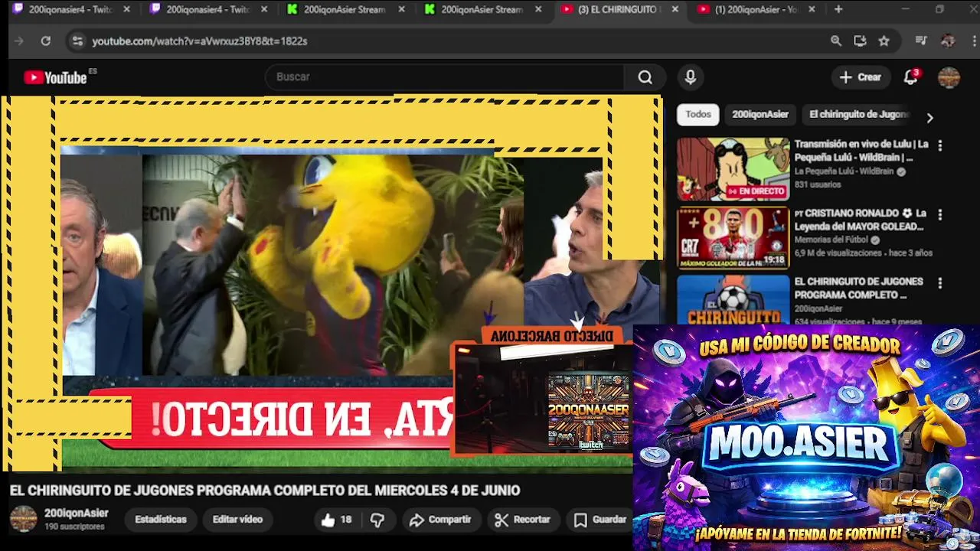Open the YouTube account avatar menu
This screenshot has height=551, width=980.
(949, 77)
